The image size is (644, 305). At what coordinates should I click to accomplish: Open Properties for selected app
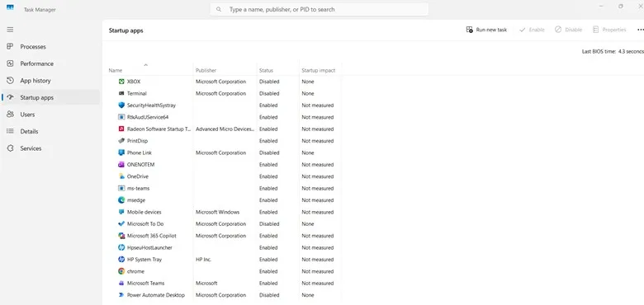609,30
